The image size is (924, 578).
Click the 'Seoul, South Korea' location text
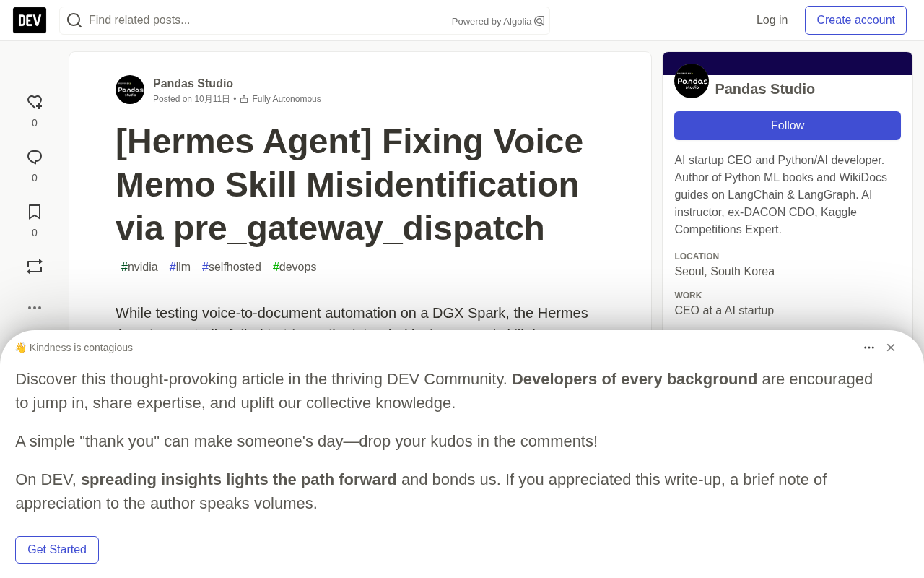tap(725, 272)
